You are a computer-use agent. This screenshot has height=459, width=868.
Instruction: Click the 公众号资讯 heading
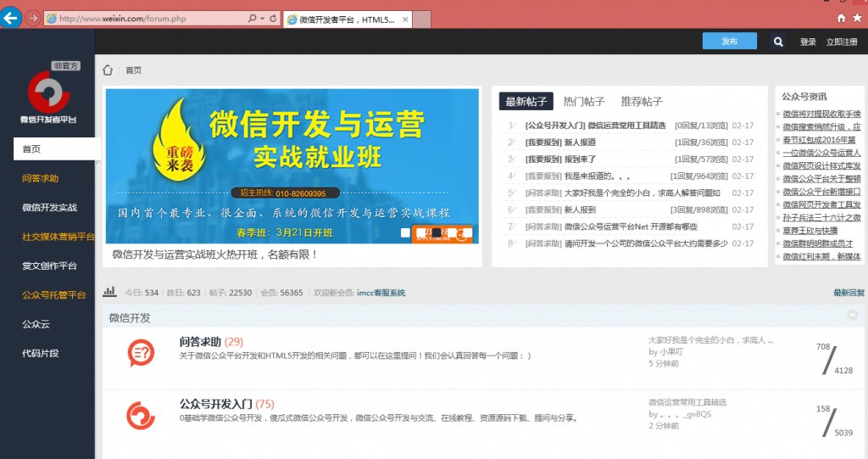point(804,97)
